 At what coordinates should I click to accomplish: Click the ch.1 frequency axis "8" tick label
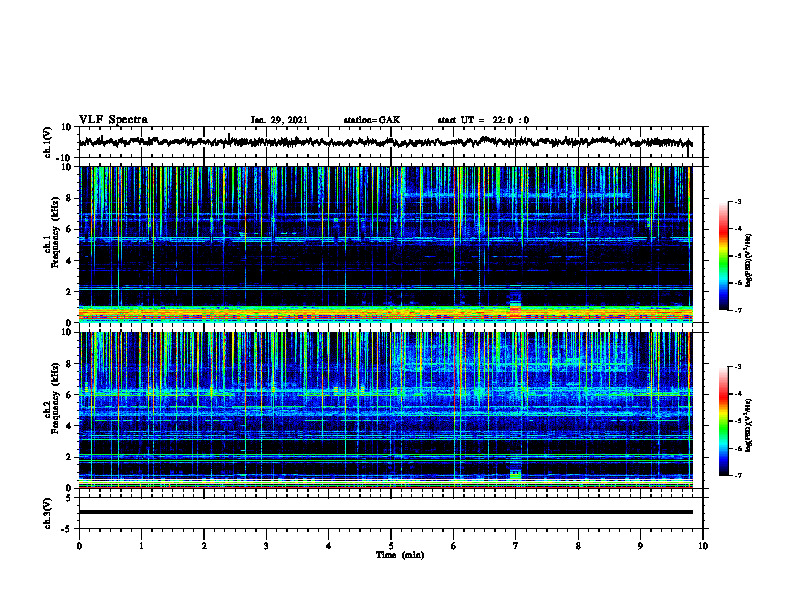coord(69,198)
